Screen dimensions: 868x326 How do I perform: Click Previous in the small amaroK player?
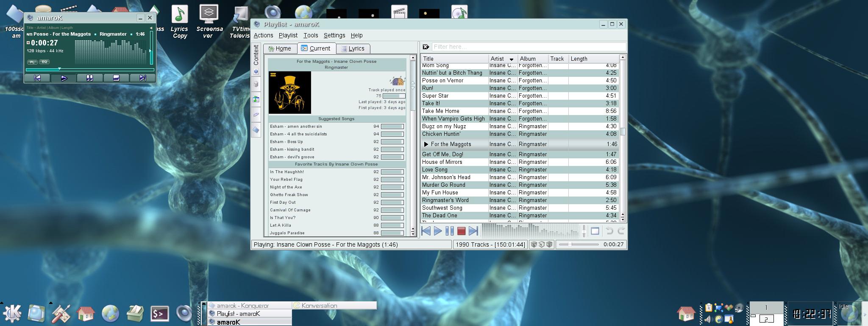point(37,78)
